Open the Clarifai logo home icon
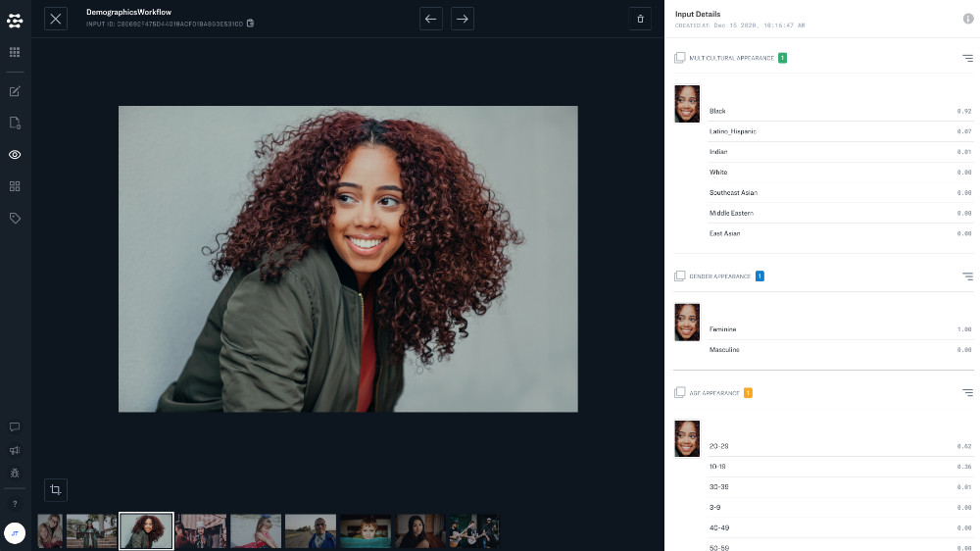The height and width of the screenshot is (551, 980). pos(15,20)
